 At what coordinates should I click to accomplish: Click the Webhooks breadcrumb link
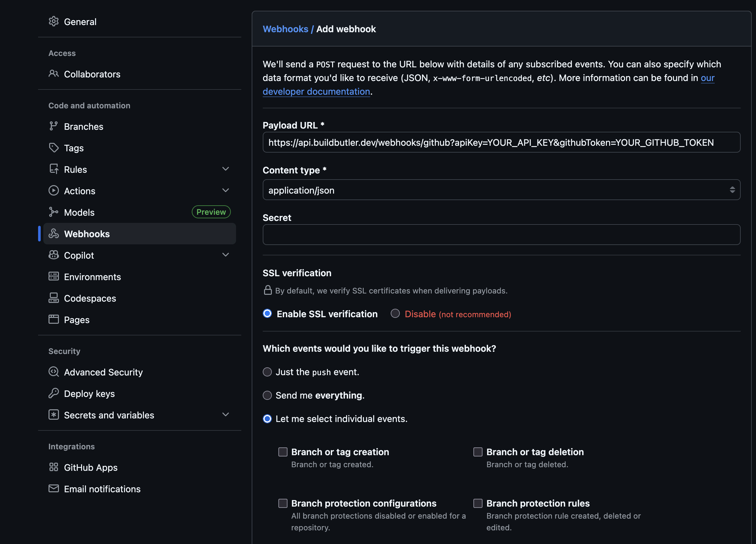click(x=285, y=29)
